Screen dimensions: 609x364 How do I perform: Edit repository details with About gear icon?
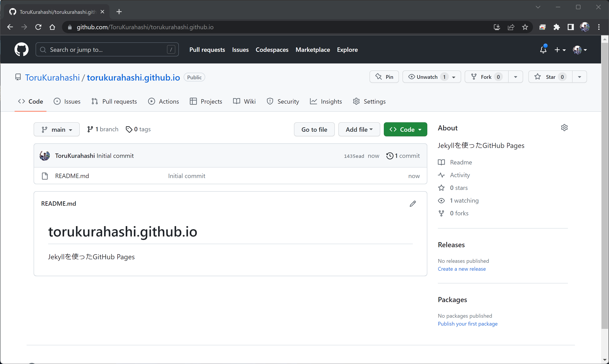564,128
